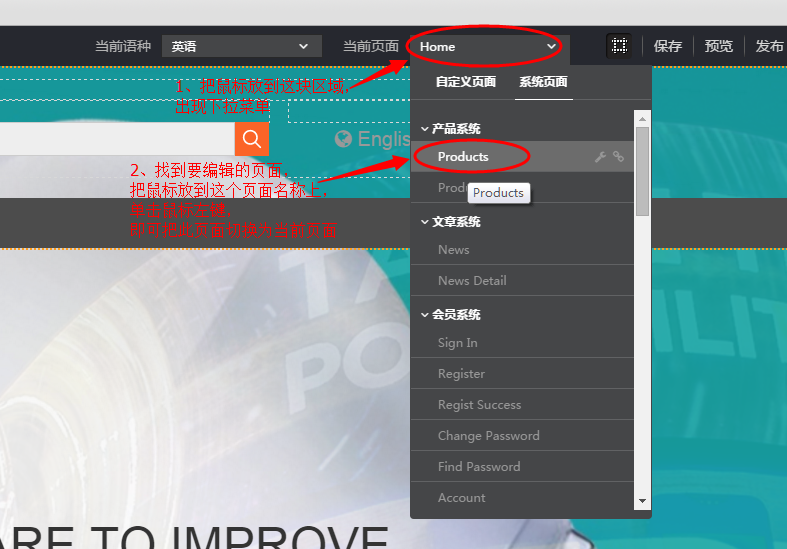Click the scrollbar down arrow in page list

click(x=642, y=501)
